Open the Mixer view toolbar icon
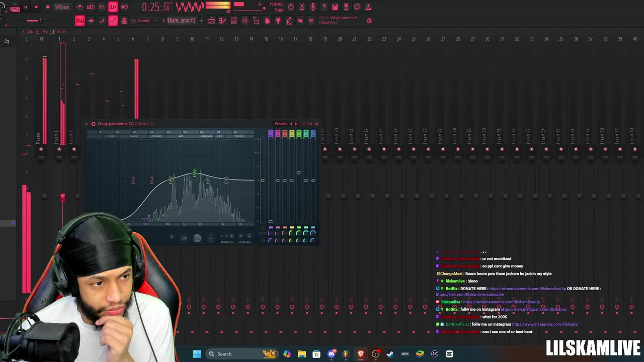Image resolution: width=644 pixels, height=362 pixels. point(245,21)
